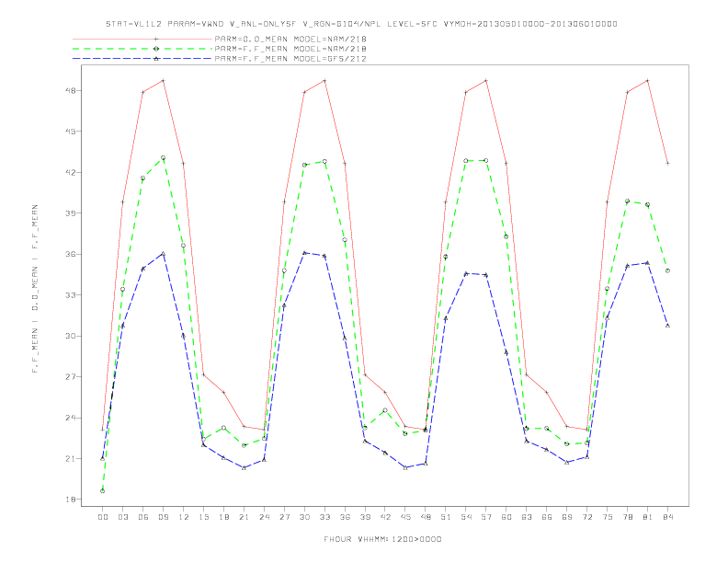Click y-axis tick label 33
Image resolution: width=728 pixels, height=563 pixels.
(x=71, y=295)
